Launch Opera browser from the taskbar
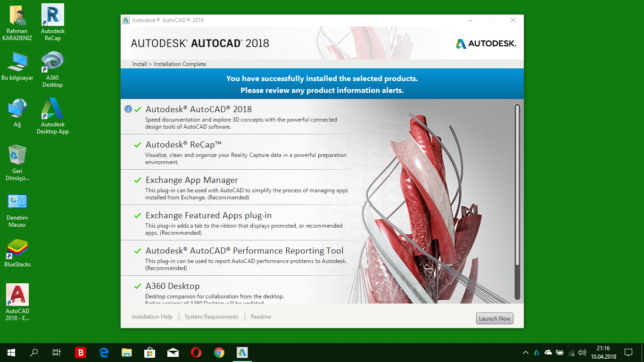This screenshot has height=362, width=644. [x=196, y=353]
